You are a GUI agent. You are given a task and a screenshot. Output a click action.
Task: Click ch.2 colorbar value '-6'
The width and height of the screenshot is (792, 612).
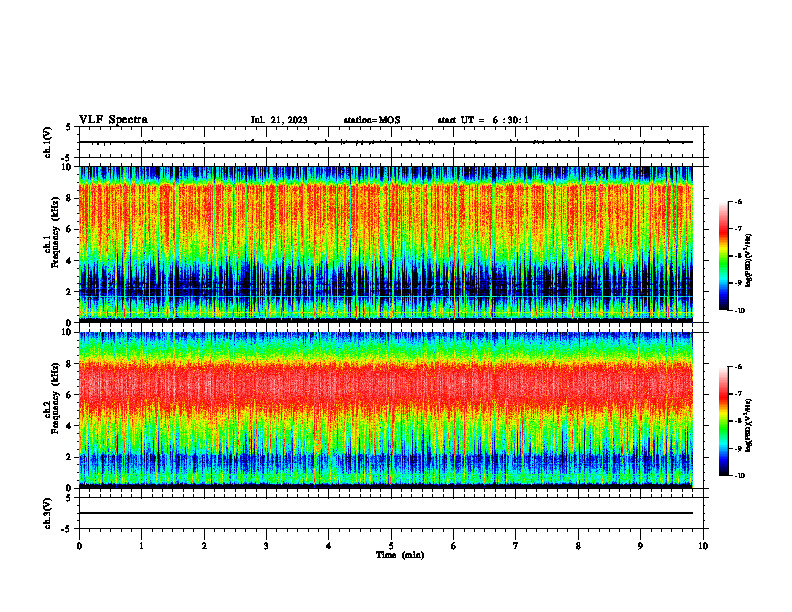coord(738,367)
